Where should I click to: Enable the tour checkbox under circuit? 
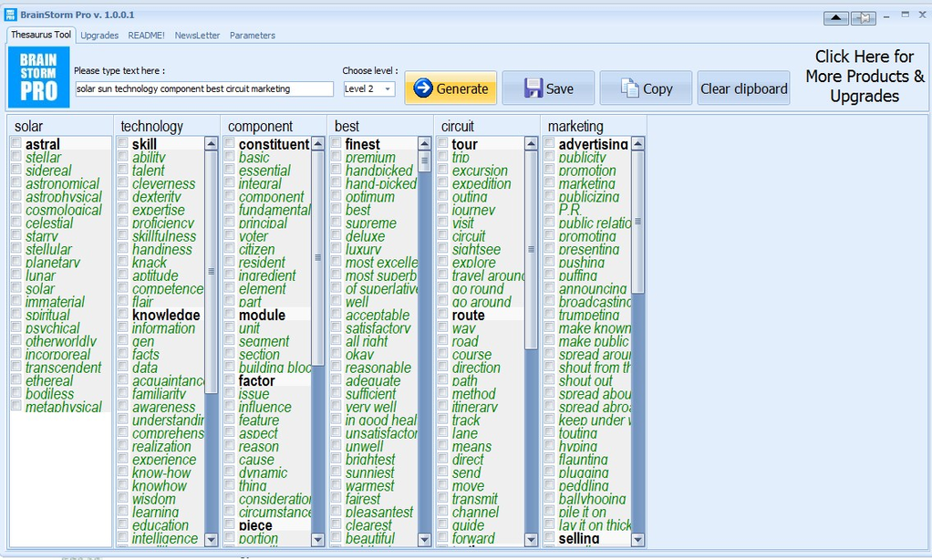[x=442, y=142]
